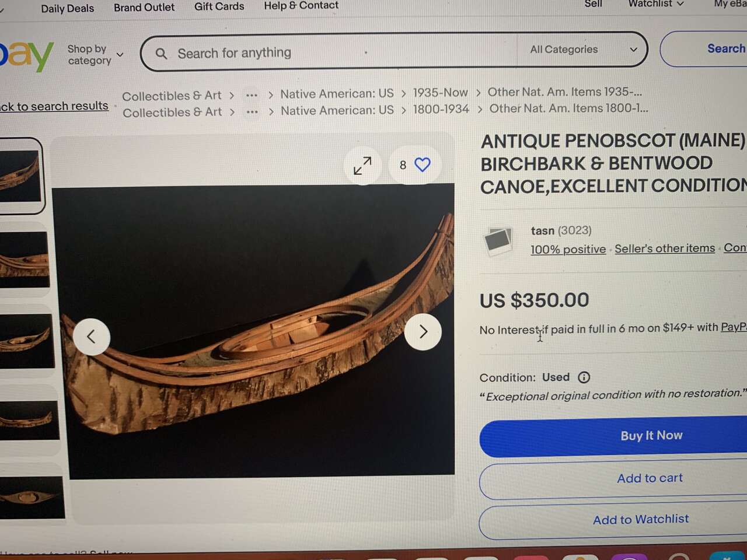Viewport: 747px width, 560px height.
Task: Click the search magnifier icon
Action: click(x=162, y=54)
